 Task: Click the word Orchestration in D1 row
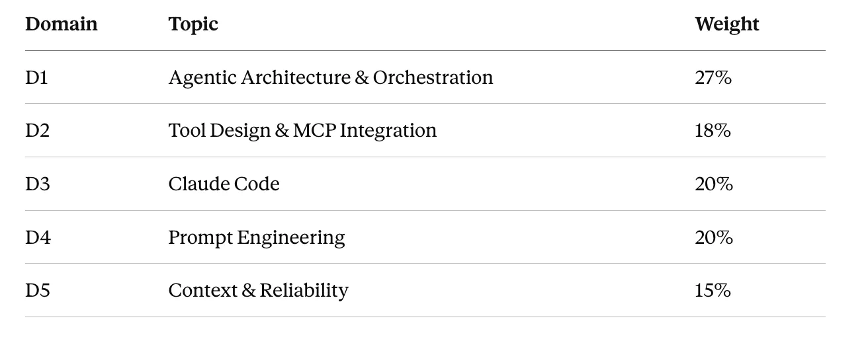tap(433, 77)
